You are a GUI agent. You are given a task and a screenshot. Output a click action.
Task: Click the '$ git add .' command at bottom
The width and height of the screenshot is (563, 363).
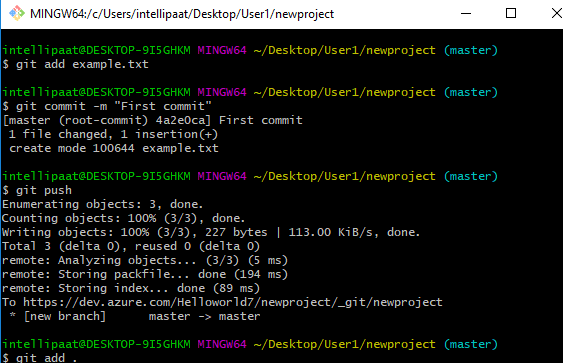39,357
